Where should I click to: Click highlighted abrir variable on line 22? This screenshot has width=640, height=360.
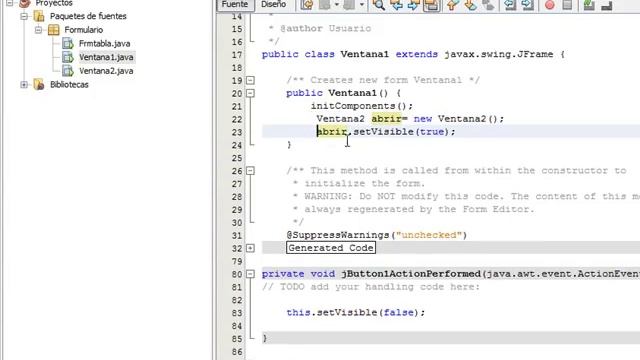(x=386, y=119)
